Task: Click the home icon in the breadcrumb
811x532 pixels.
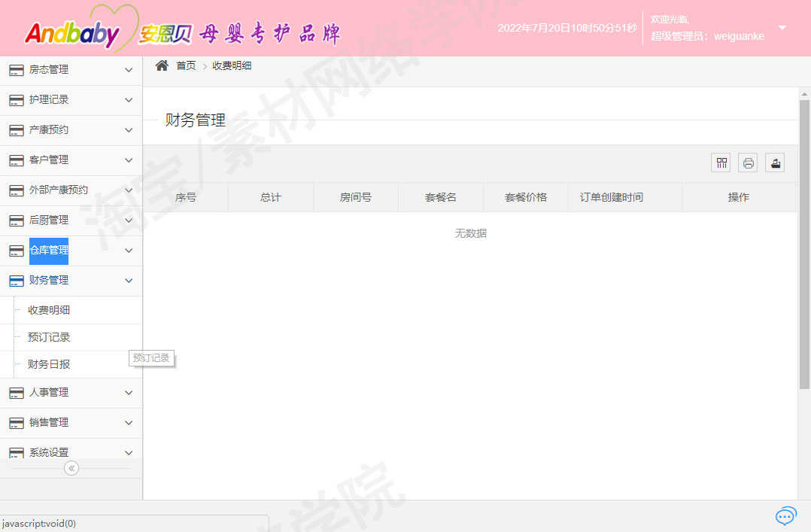Action: (x=162, y=65)
